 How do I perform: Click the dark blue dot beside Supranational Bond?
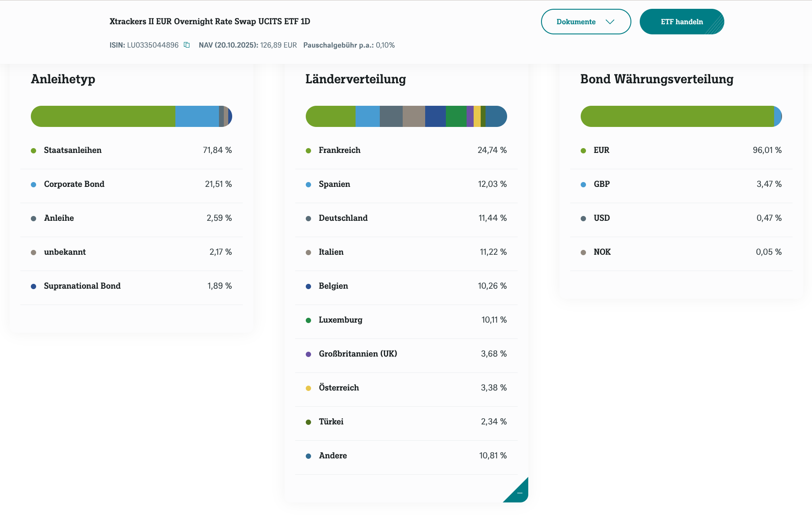[x=33, y=286]
